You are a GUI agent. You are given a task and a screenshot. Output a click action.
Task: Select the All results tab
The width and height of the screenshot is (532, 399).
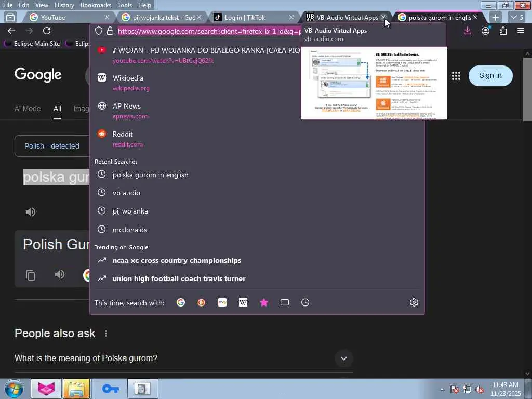point(57,109)
